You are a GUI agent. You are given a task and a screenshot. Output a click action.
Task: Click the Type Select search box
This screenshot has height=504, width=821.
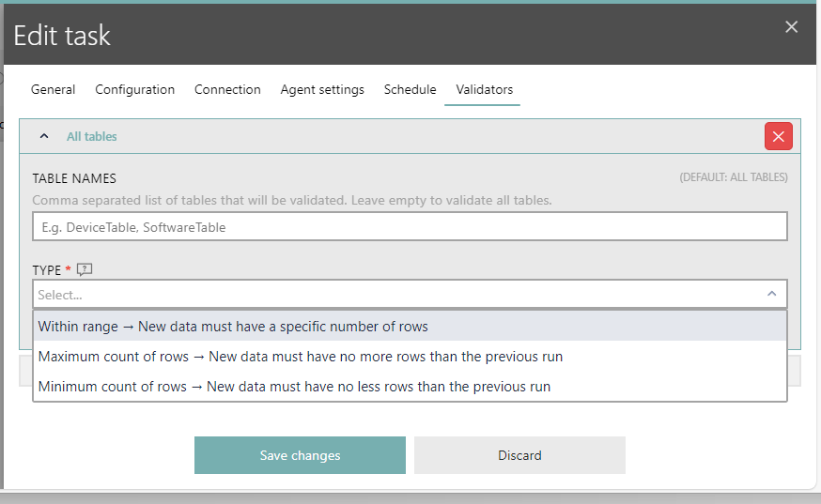point(395,295)
